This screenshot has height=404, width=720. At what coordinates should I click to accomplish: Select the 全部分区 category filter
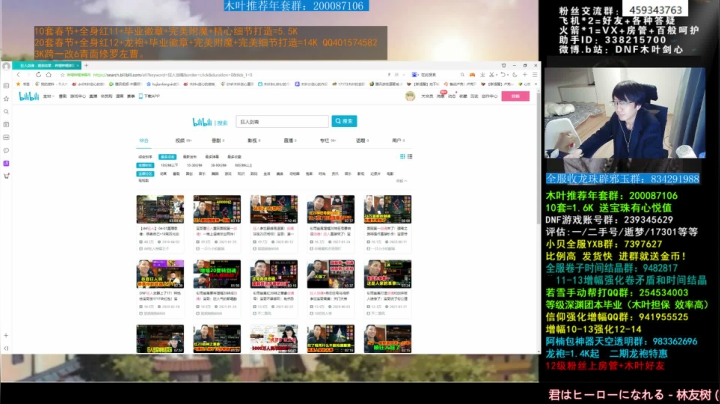pyautogui.click(x=145, y=174)
